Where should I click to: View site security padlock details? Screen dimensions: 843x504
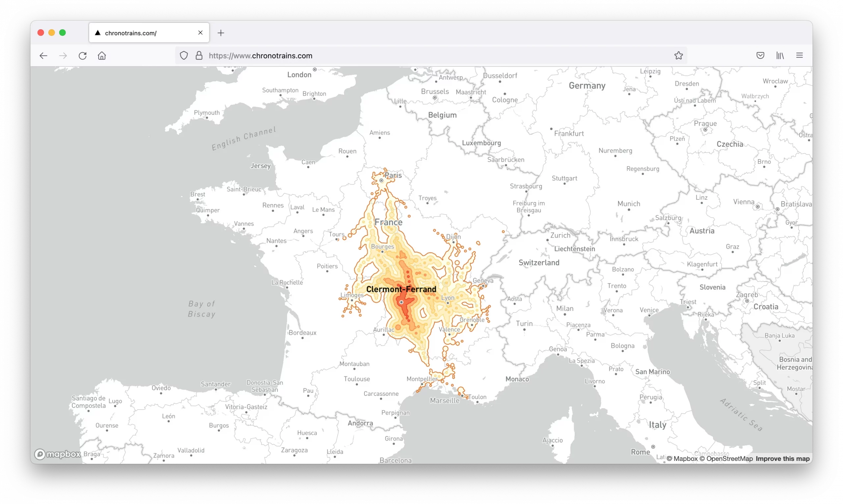click(x=199, y=56)
